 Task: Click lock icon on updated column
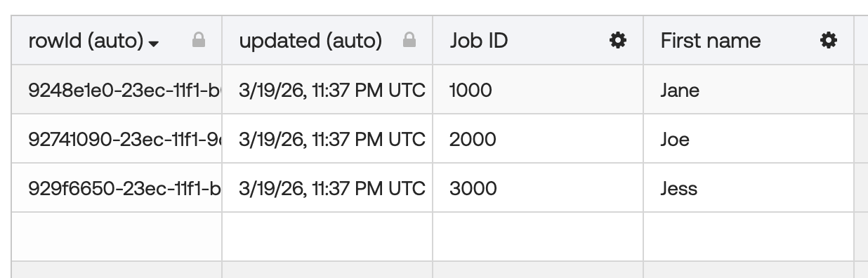tap(409, 41)
